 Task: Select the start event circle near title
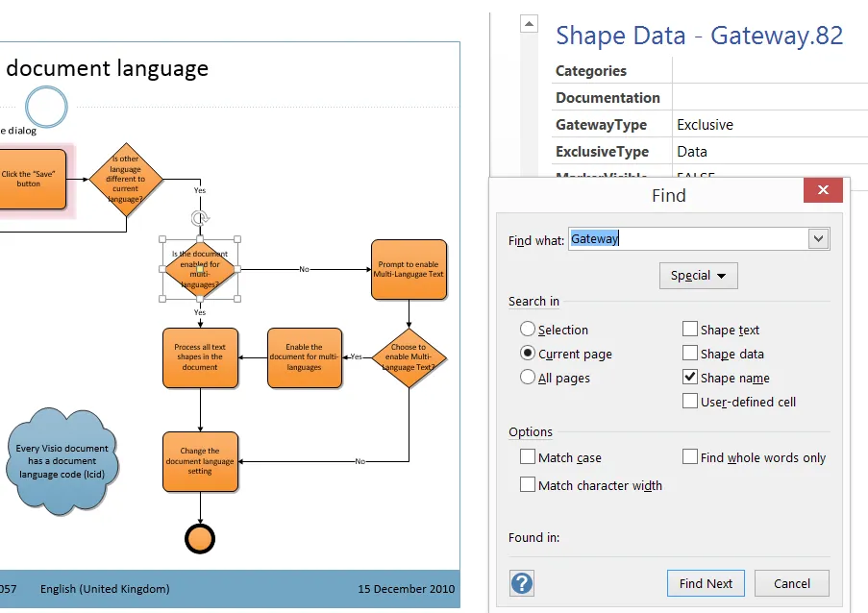46,107
